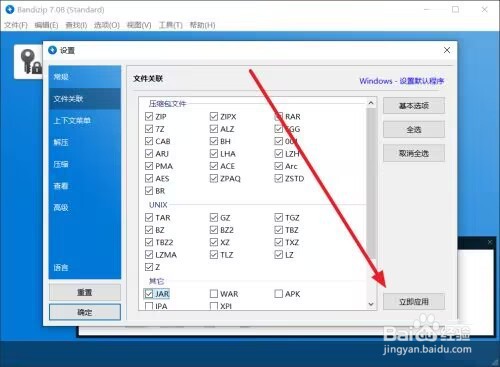Open the 视图(V) menu
This screenshot has width=500, height=367.
[139, 25]
